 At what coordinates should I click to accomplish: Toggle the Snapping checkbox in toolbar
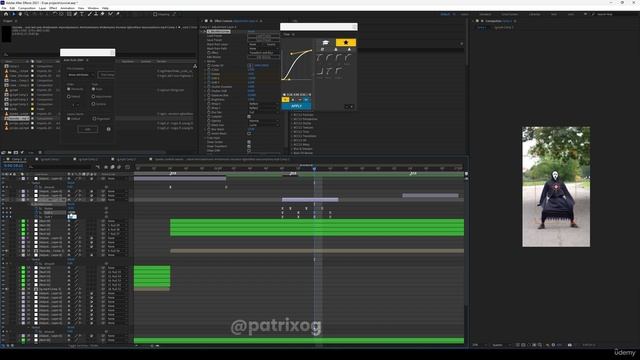pos(155,14)
